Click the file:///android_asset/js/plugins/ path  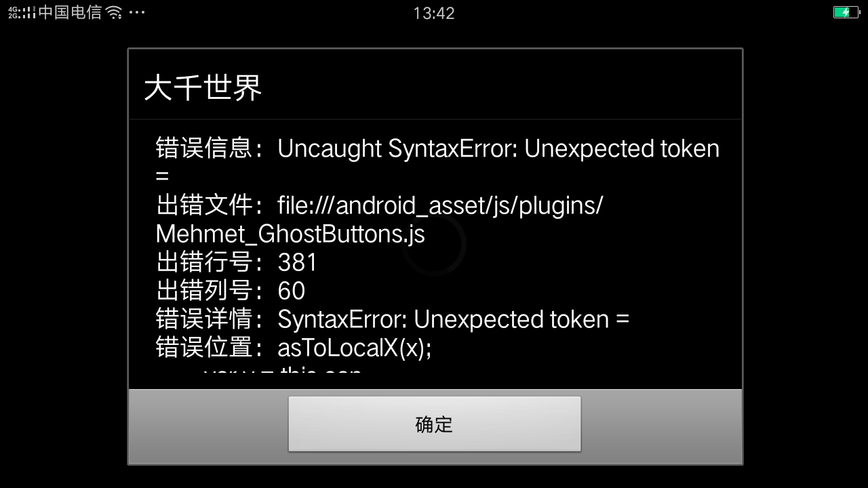pyautogui.click(x=440, y=205)
